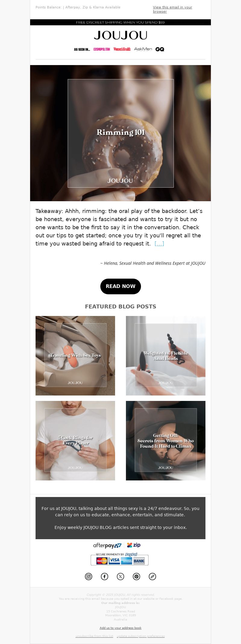Image resolution: width=241 pixels, height=644 pixels.
Task: Open Traveling With Sex Toys blog post
Action: (75, 356)
